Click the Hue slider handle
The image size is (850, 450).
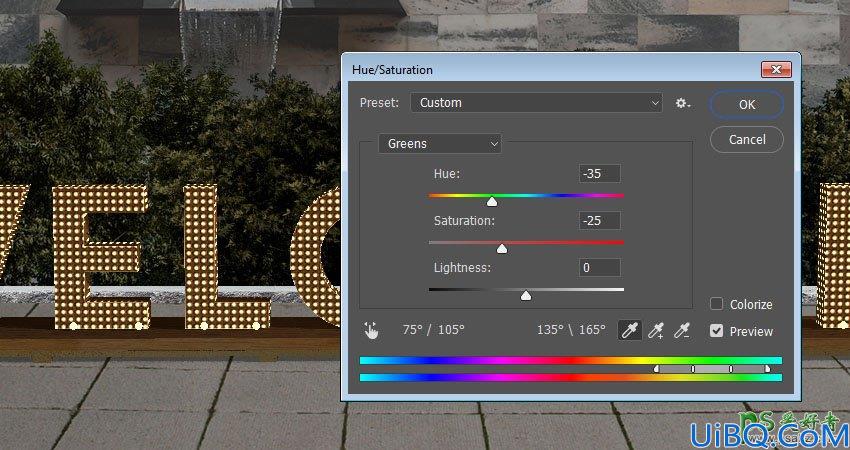492,202
